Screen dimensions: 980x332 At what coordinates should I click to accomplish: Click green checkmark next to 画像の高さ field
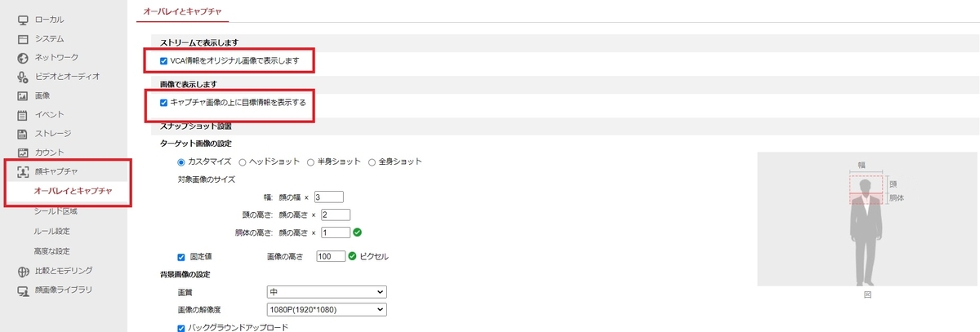click(x=353, y=256)
